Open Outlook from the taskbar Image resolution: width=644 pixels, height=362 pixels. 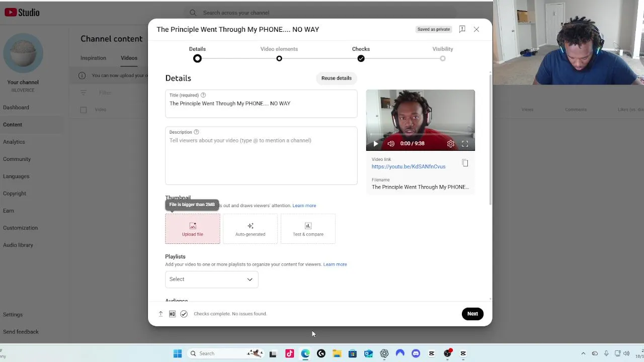coord(368,353)
